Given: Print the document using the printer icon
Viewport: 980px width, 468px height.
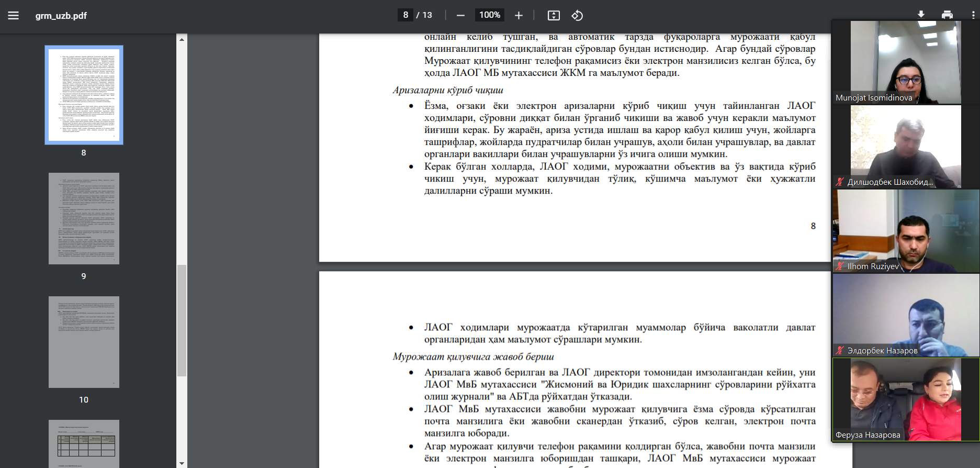Looking at the screenshot, I should pos(947,15).
